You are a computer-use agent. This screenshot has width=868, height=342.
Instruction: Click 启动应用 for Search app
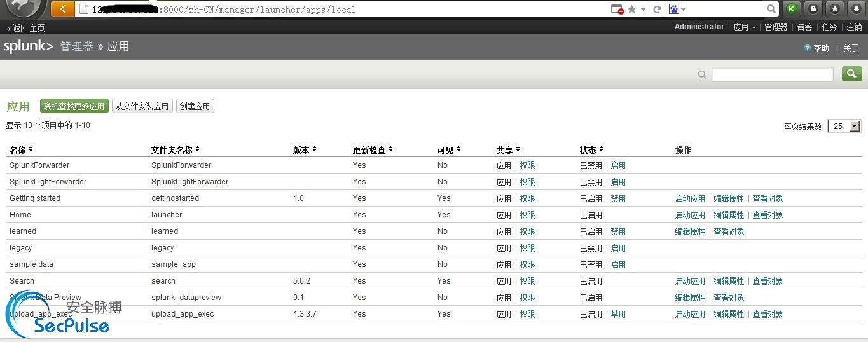click(x=690, y=281)
